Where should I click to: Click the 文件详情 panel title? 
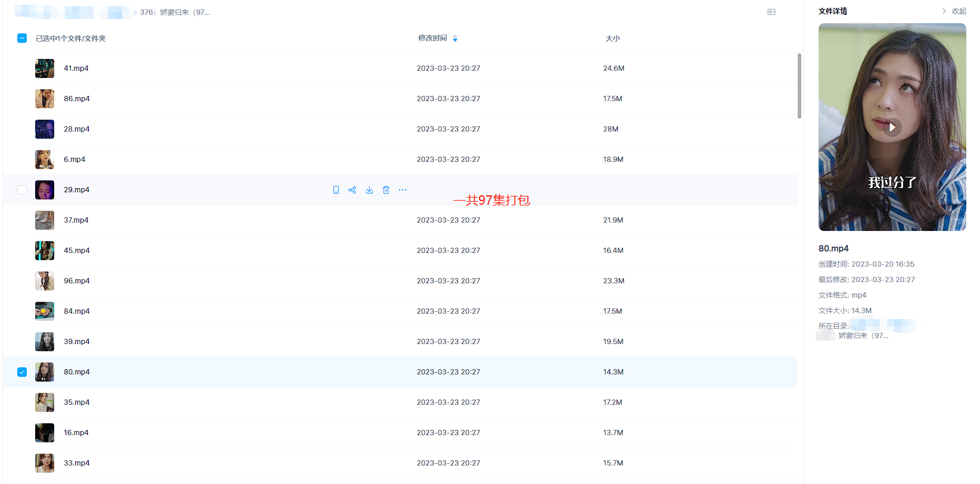coord(833,11)
